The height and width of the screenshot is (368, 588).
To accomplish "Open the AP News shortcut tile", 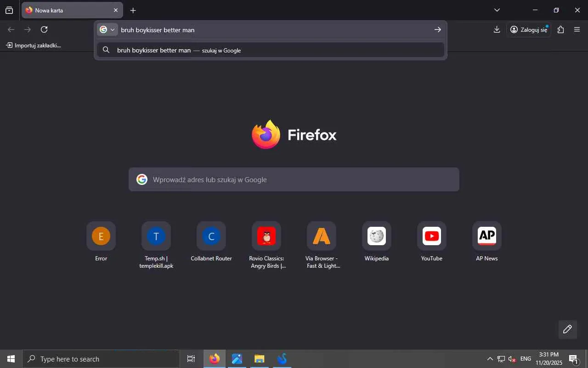I will (x=487, y=242).
